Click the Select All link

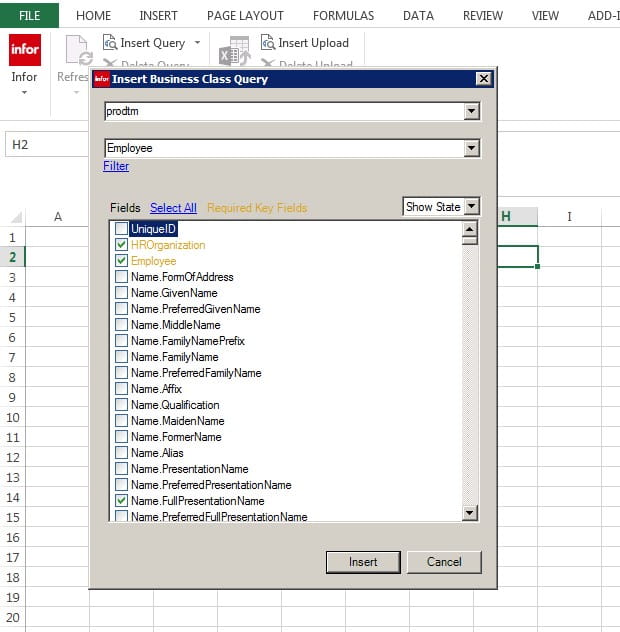coord(173,208)
